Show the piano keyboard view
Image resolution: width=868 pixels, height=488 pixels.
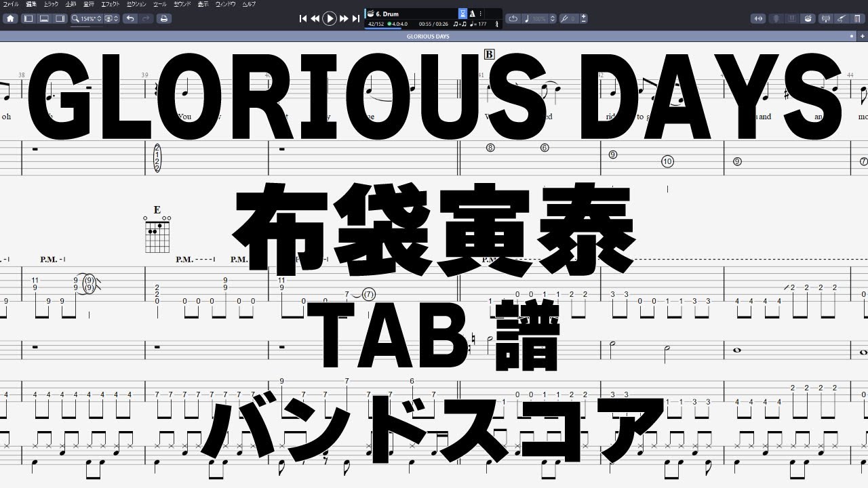[792, 18]
